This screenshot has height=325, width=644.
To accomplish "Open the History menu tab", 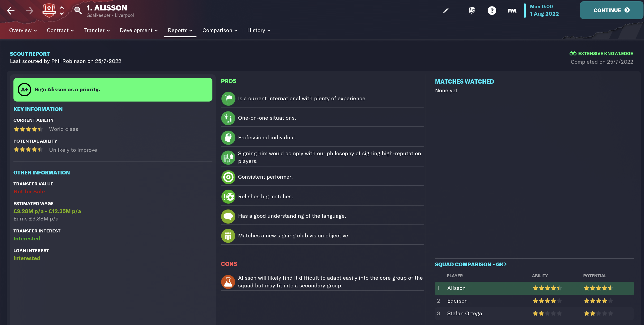I will (259, 30).
